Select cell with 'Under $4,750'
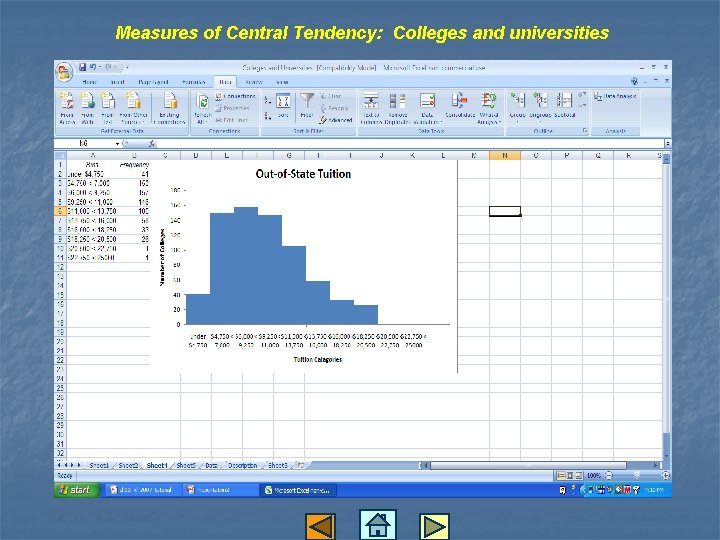Screen dimensions: 720x540 92,174
